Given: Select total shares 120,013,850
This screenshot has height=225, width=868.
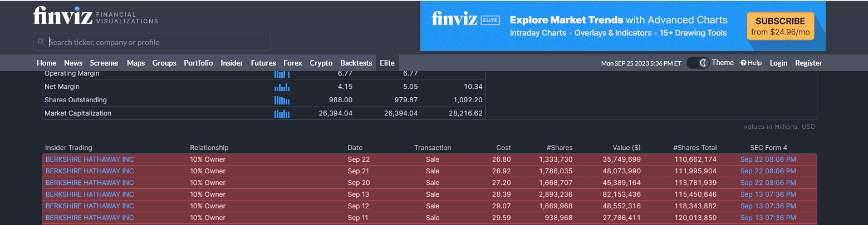Looking at the screenshot, I should (x=694, y=218).
